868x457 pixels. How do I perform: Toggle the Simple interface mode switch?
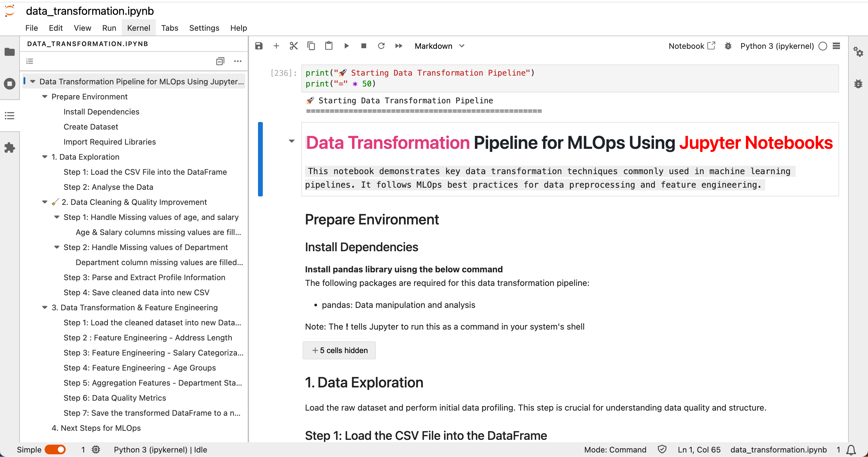click(x=55, y=449)
